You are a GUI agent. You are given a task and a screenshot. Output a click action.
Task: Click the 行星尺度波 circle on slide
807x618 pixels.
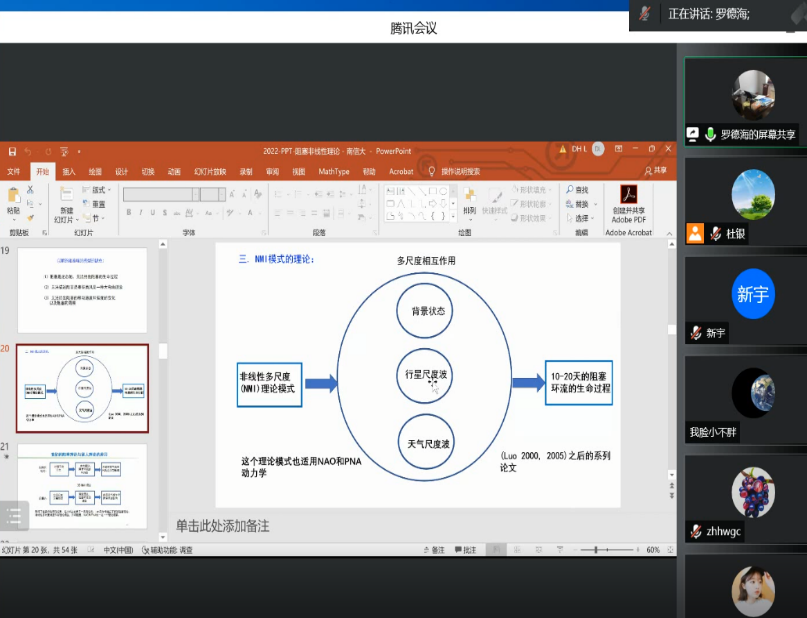[x=425, y=376]
